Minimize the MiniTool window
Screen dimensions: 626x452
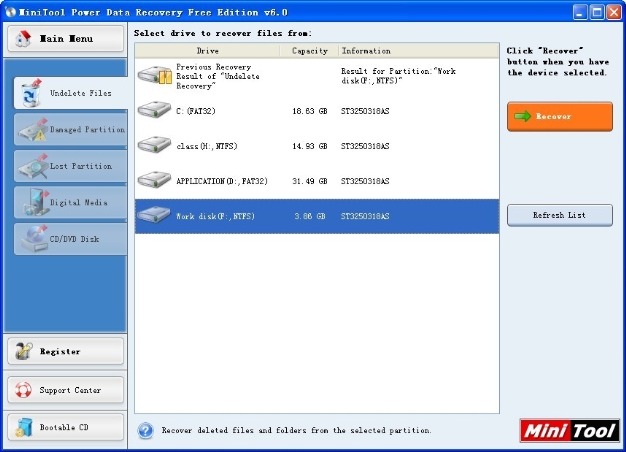pyautogui.click(x=580, y=12)
